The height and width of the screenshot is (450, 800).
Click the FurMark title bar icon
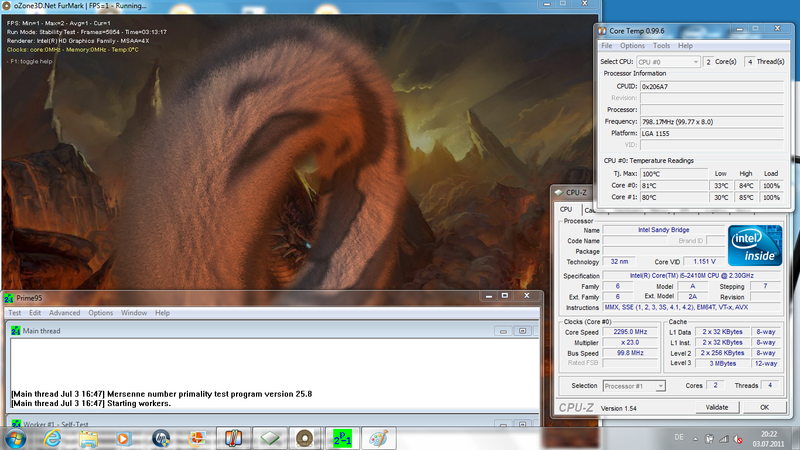(x=6, y=6)
